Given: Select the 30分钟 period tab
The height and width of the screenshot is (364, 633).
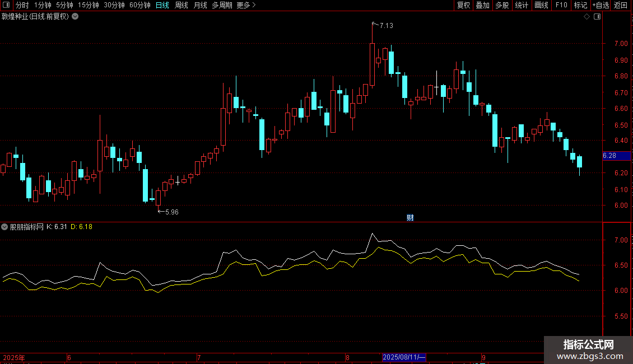Looking at the screenshot, I should coord(114,5).
